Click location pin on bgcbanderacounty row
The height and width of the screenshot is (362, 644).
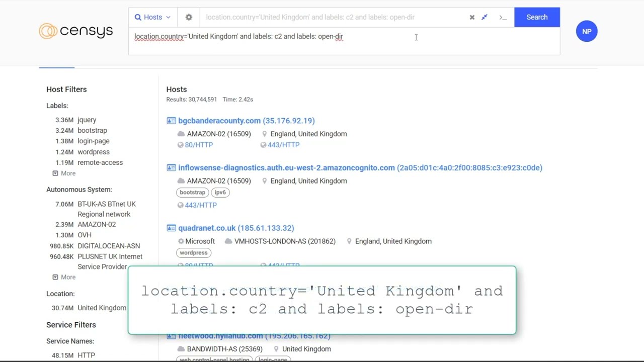(264, 134)
